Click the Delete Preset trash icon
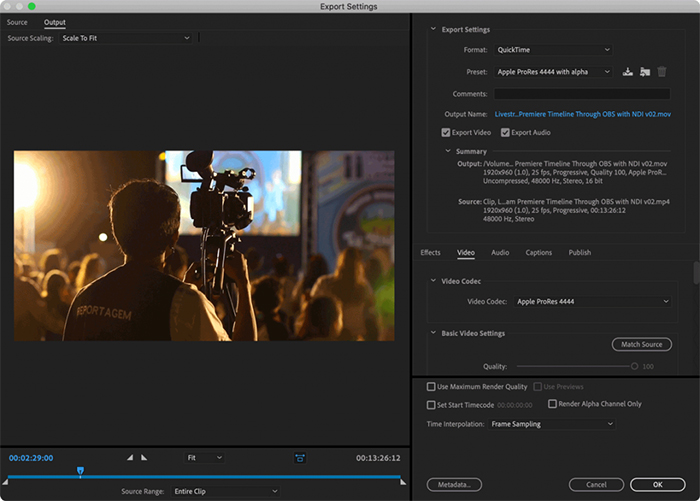The width and height of the screenshot is (700, 501). point(662,72)
